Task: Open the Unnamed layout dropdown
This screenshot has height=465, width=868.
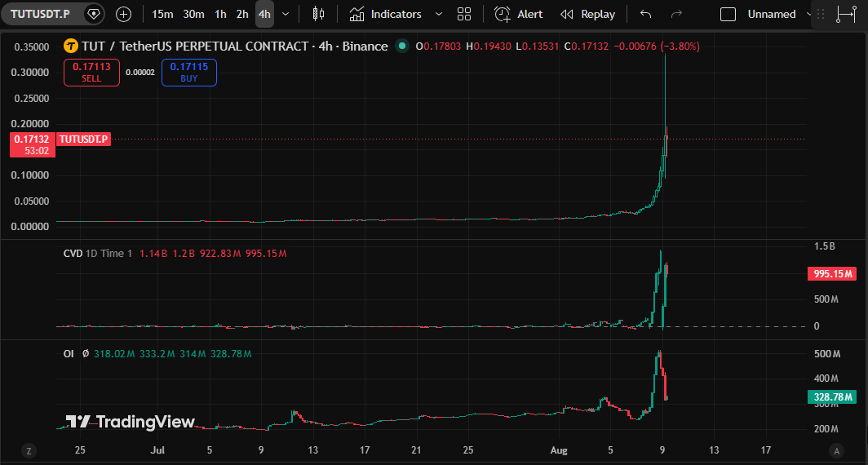Action: 777,15
